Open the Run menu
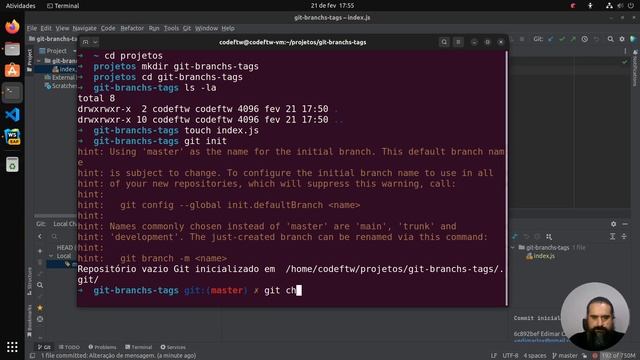This screenshot has width=640, height=360. tap(154, 28)
